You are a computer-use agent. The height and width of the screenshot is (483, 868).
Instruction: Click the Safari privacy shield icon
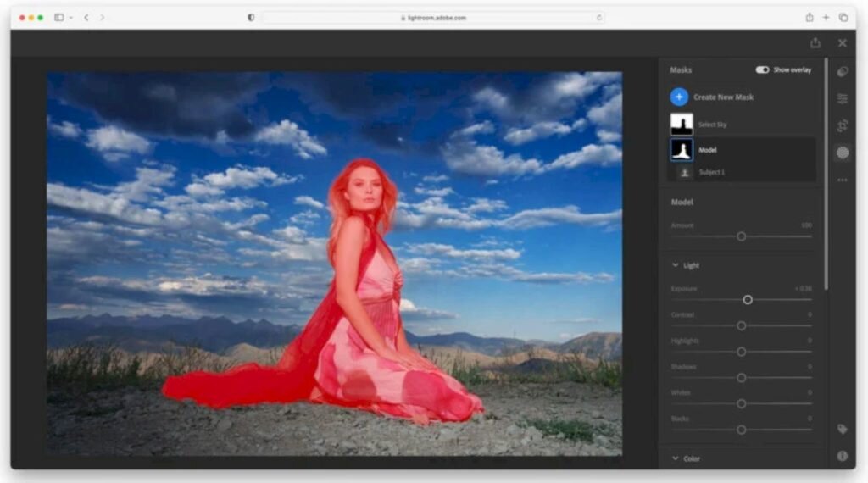(251, 18)
